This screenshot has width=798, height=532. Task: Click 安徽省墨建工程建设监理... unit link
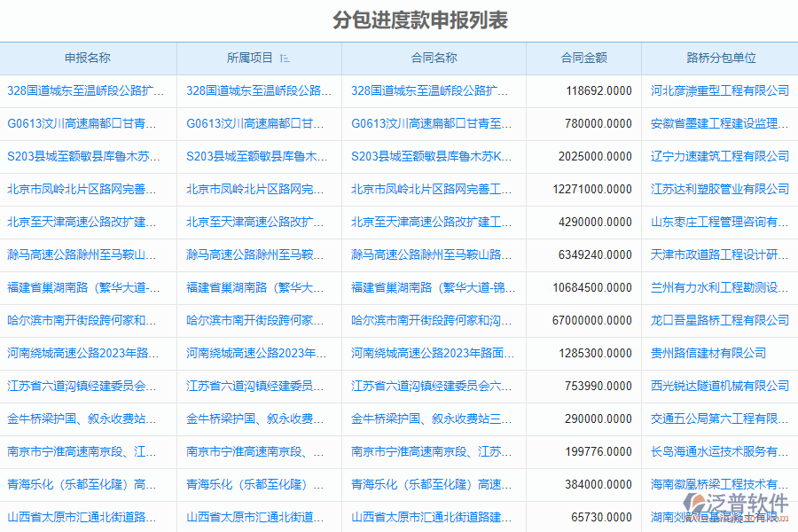click(719, 123)
